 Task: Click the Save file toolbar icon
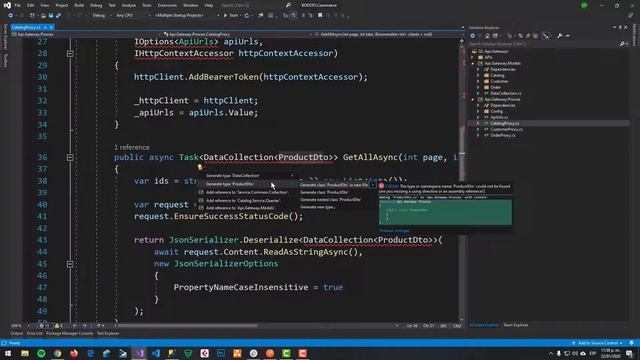coord(51,16)
